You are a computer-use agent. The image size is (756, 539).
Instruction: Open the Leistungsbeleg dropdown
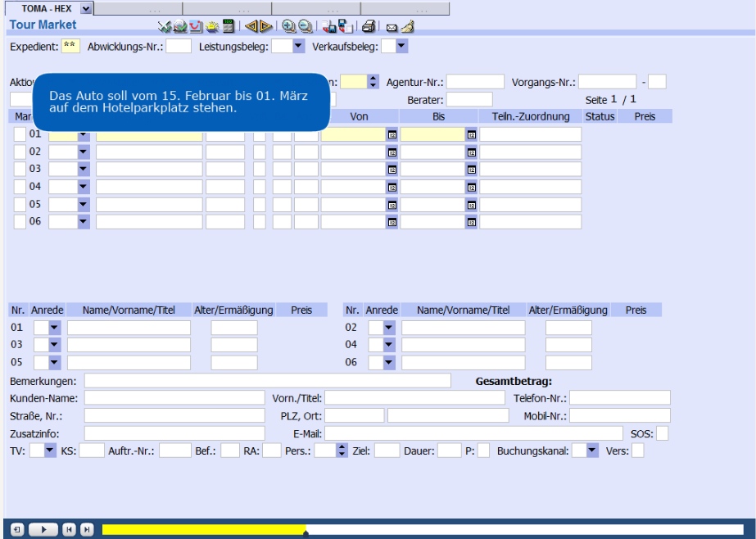(x=298, y=47)
